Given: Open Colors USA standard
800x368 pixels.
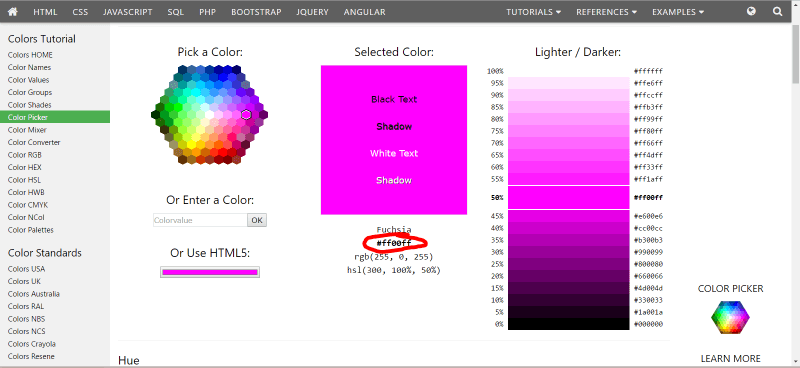Looking at the screenshot, I should point(26,269).
